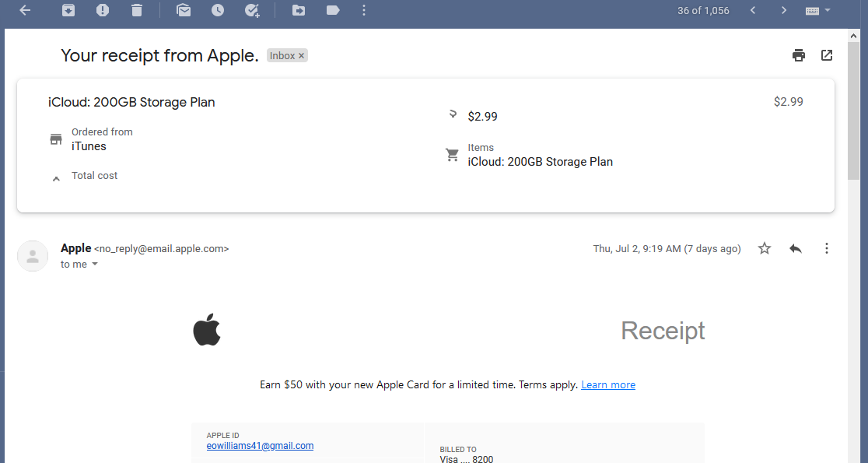The image size is (868, 463).
Task: Click the Apple sender avatar
Action: click(33, 256)
